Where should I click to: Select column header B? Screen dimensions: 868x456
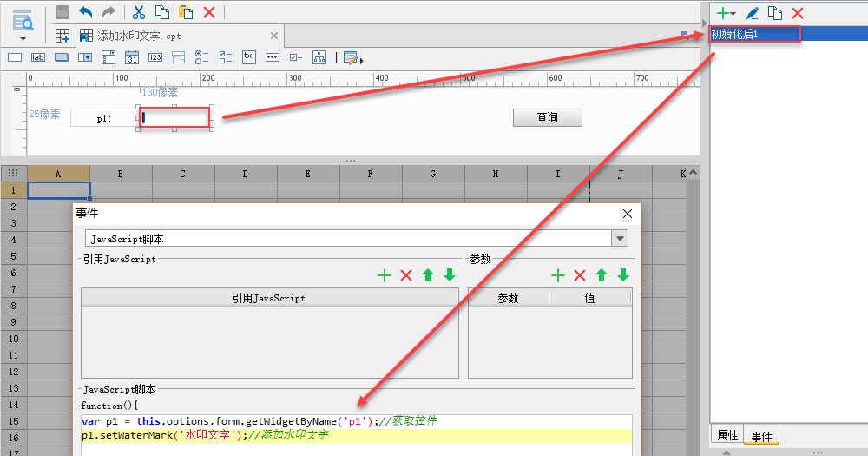click(120, 174)
